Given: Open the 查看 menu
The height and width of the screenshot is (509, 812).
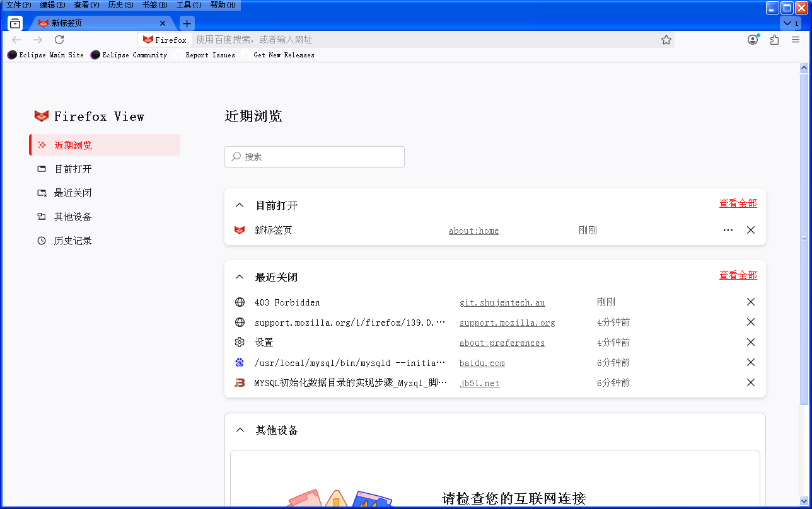Looking at the screenshot, I should (x=86, y=5).
